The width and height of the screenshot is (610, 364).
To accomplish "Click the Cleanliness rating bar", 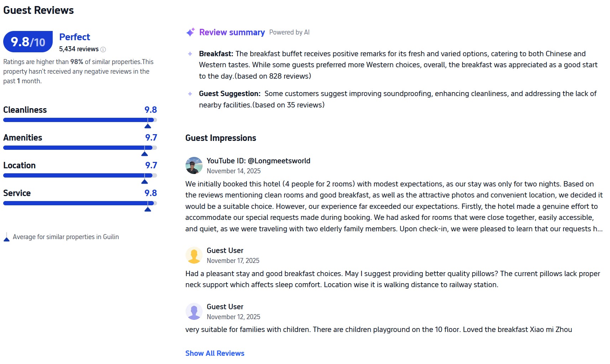I will (80, 120).
